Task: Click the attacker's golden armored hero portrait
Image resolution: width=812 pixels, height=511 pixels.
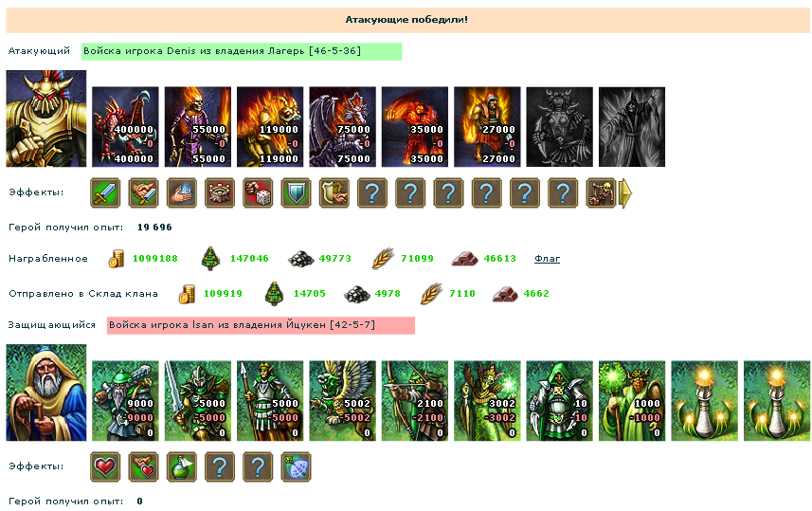Action: click(x=46, y=119)
